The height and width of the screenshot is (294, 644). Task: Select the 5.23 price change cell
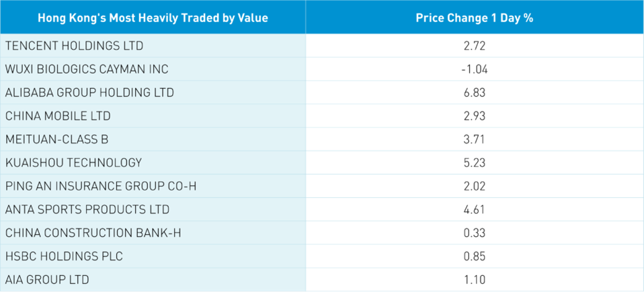(474, 162)
